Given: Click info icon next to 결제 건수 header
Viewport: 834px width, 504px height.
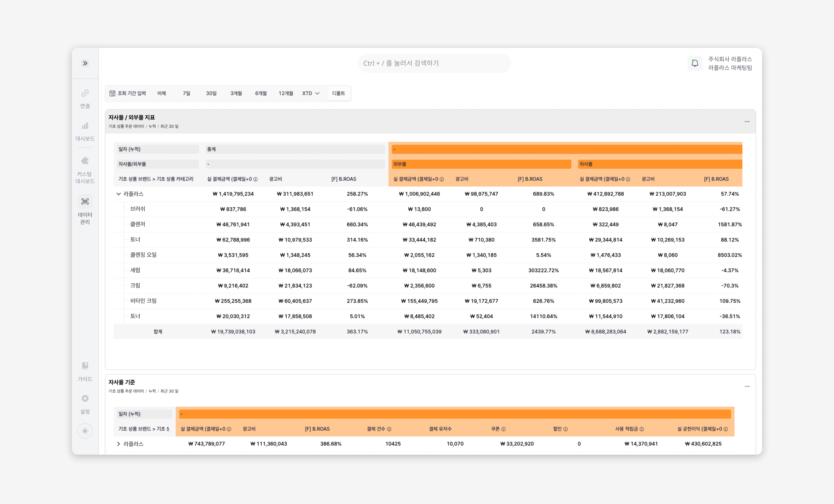Looking at the screenshot, I should tap(389, 429).
